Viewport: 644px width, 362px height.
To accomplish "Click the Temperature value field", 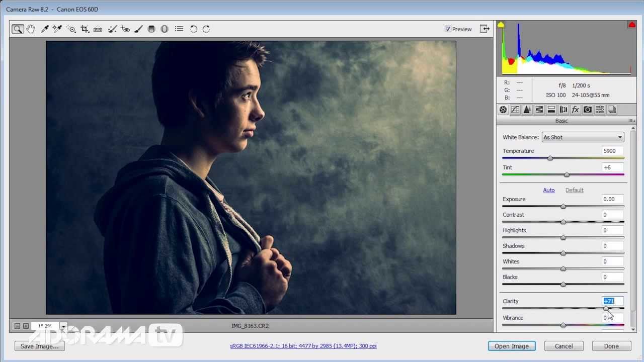I will 613,151.
